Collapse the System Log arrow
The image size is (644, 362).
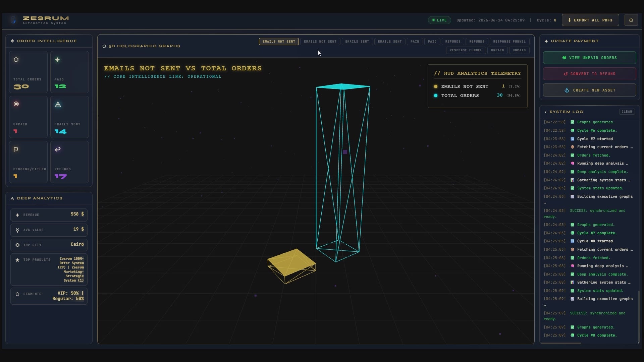tap(546, 112)
